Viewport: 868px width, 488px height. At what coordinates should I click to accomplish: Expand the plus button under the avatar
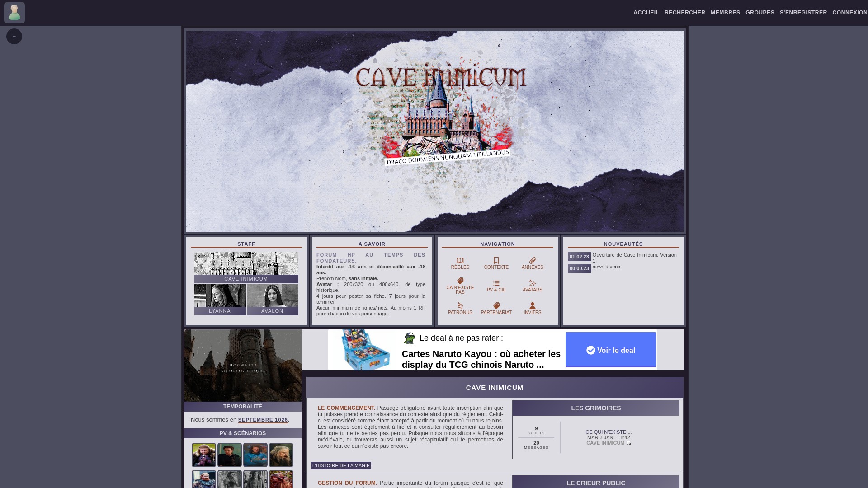tap(14, 37)
